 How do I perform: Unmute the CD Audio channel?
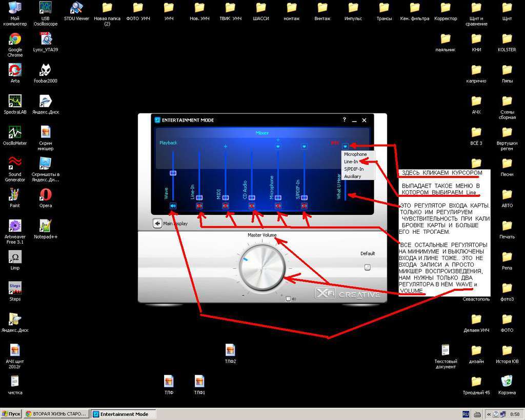(x=252, y=206)
